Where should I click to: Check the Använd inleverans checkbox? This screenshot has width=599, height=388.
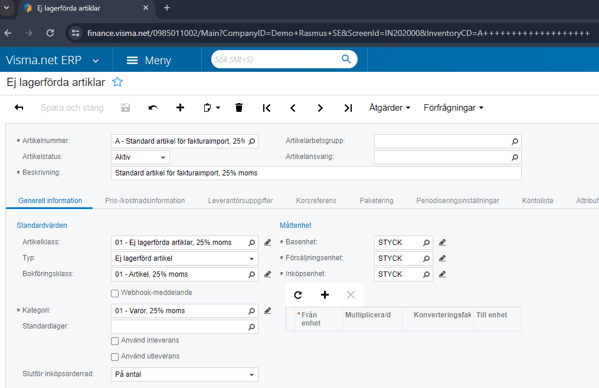[115, 341]
